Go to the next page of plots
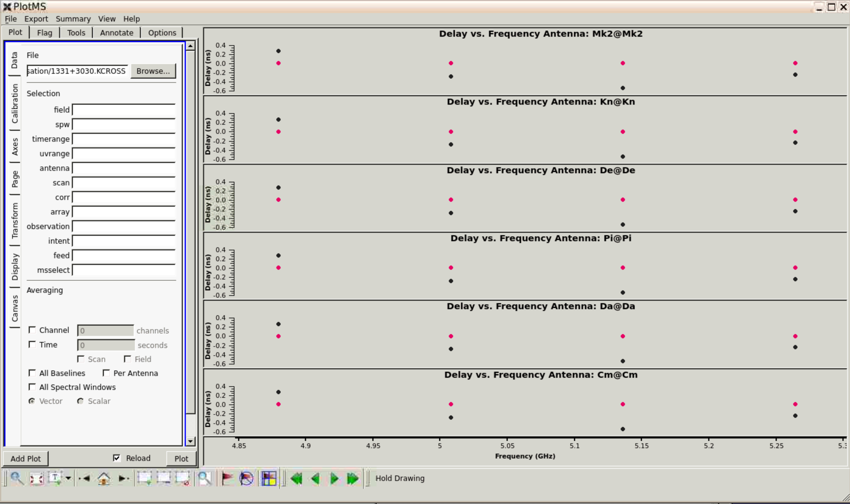 (x=334, y=478)
